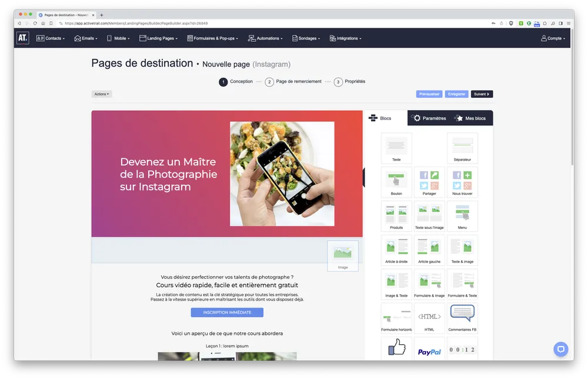Click the INSCRIPTION IMMÉDIATE button
The image size is (588, 379).
coord(227,312)
